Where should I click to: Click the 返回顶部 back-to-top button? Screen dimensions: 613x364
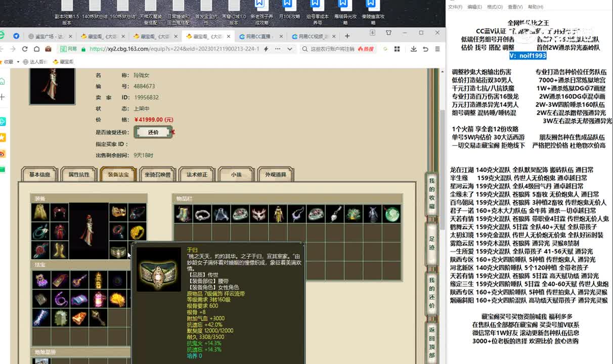pyautogui.click(x=431, y=343)
